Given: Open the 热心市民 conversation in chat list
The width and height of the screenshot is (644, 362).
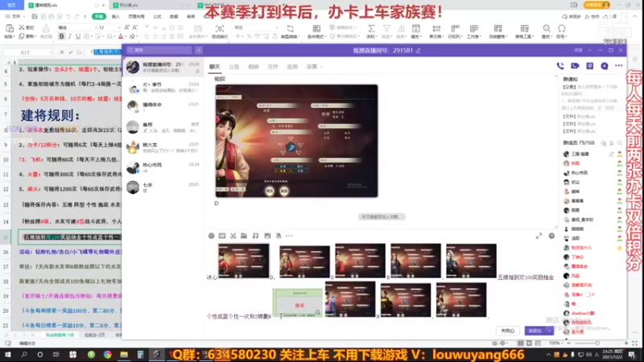Looking at the screenshot, I should pyautogui.click(x=163, y=167).
